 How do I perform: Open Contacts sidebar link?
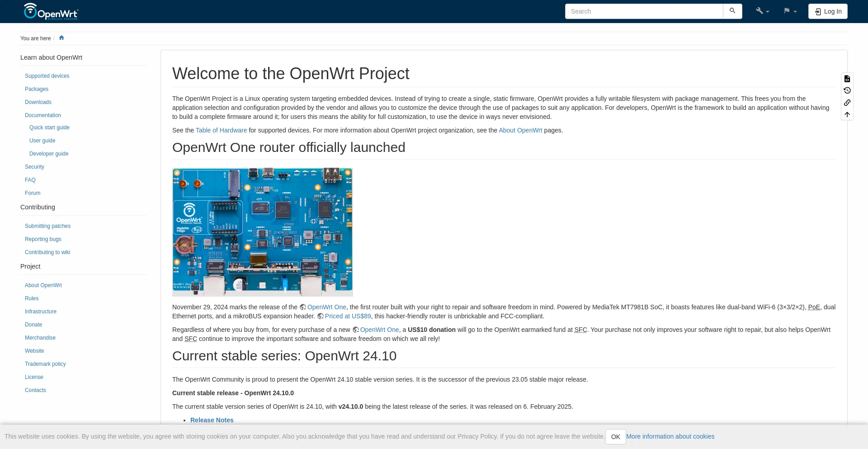click(35, 390)
